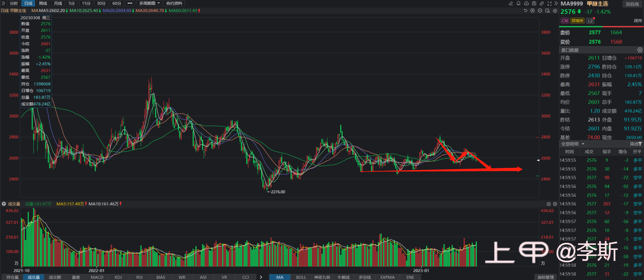Show the KDJ indicator
Image resolution: width=644 pixels, height=280 pixels.
click(x=118, y=277)
